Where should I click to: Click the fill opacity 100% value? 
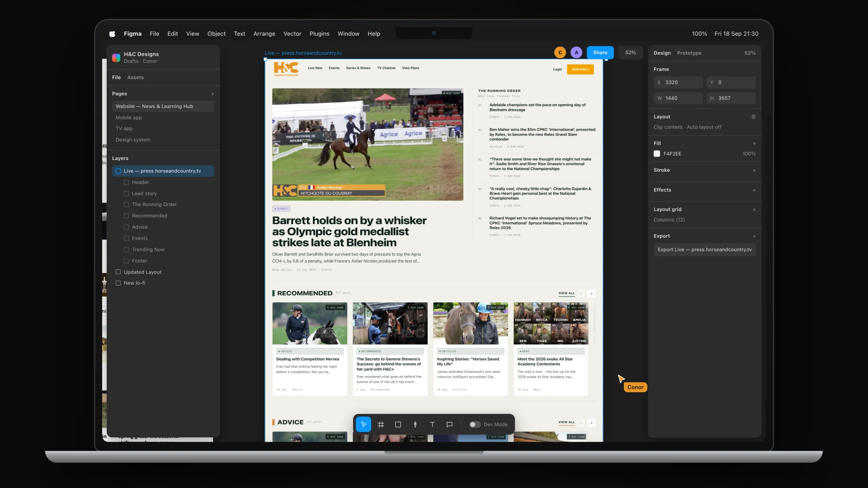pos(749,154)
